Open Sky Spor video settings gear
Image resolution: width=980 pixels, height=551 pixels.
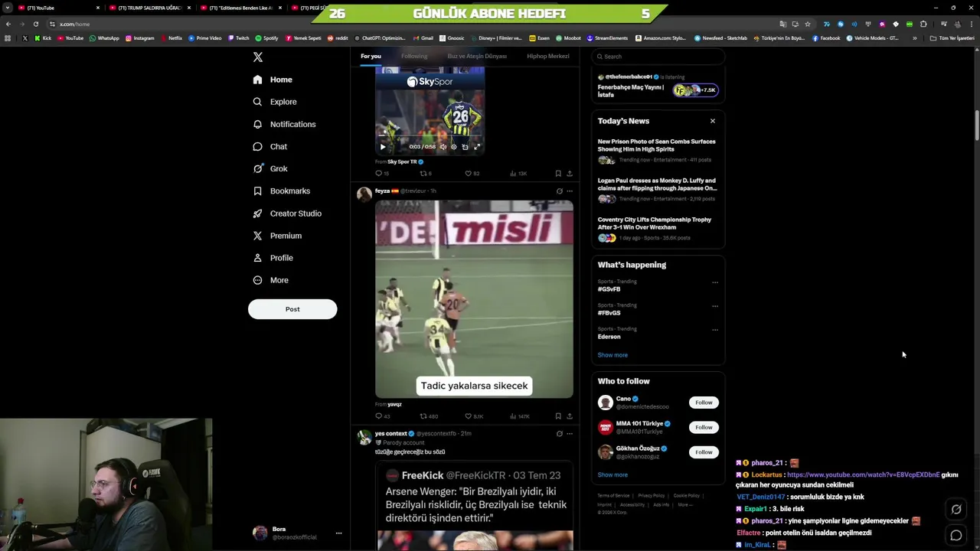453,147
